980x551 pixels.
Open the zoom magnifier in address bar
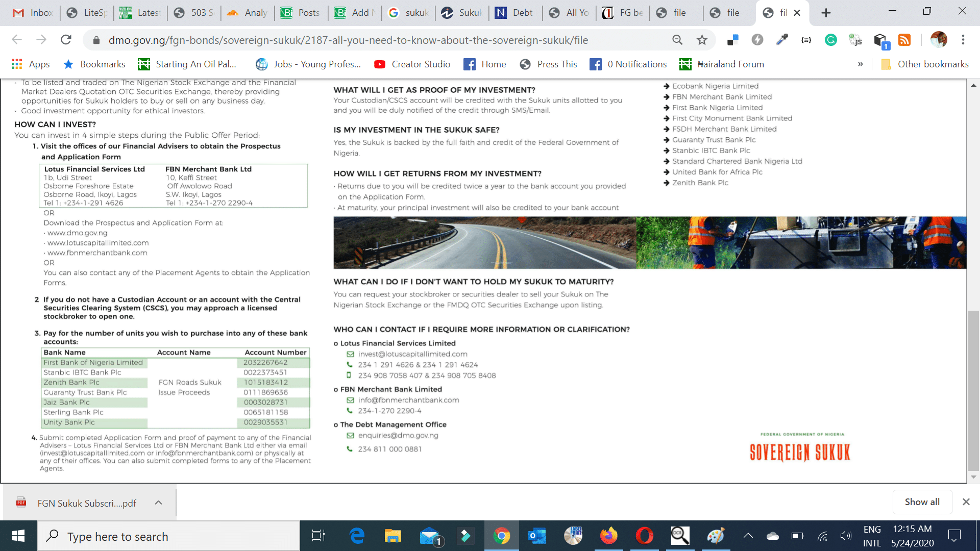[677, 40]
